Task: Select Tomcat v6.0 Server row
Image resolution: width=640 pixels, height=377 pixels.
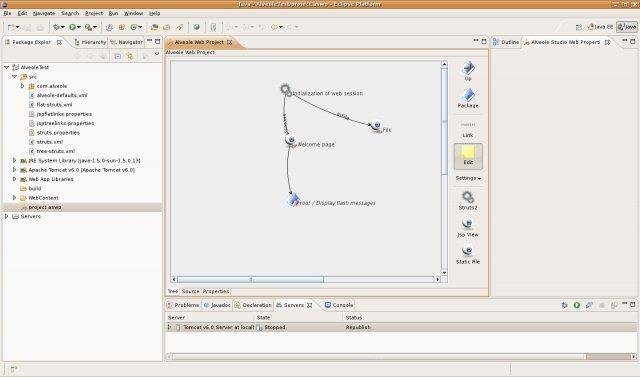Action: [402, 327]
